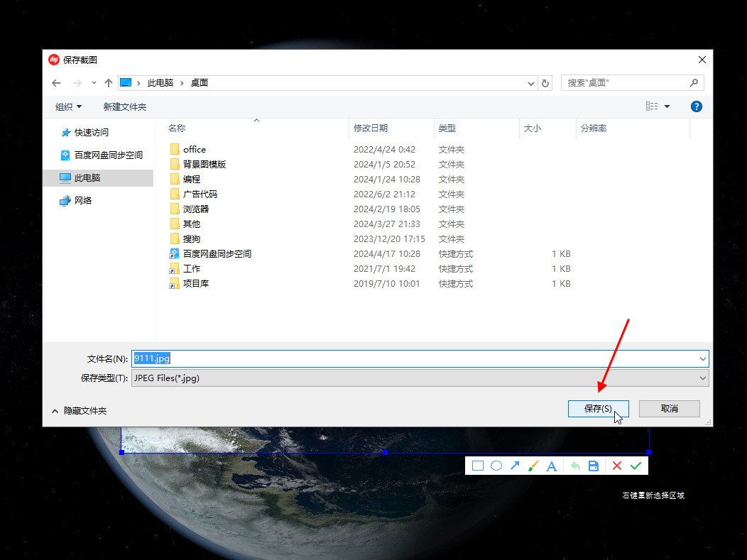Open the 组织 menu
The image size is (747, 560).
[x=69, y=106]
